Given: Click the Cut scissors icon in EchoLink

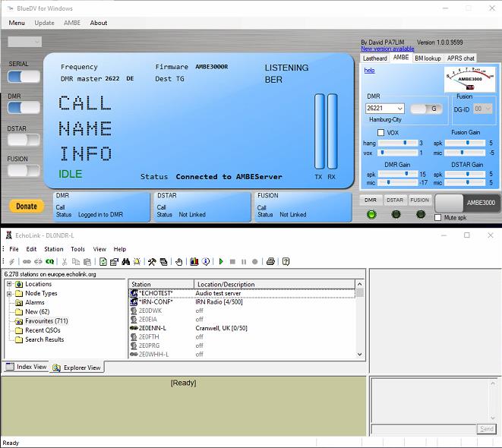Looking at the screenshot, I should click(65, 262).
